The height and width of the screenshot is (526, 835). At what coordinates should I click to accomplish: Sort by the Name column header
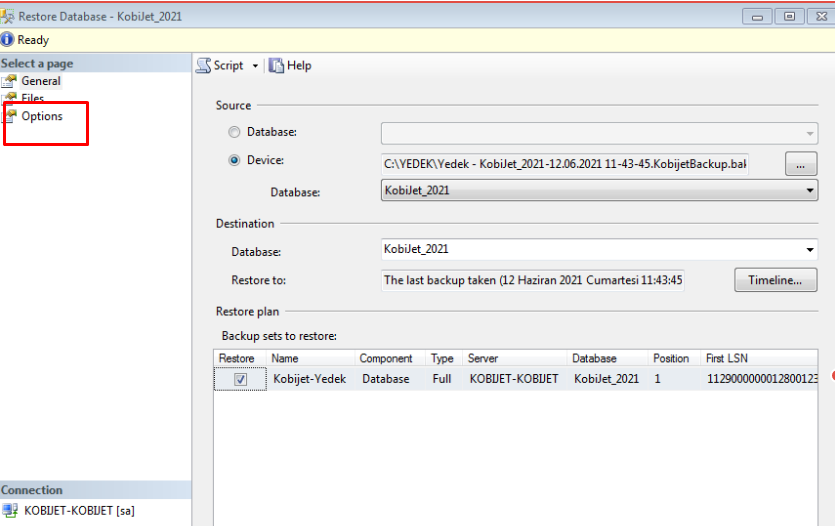[x=310, y=358]
